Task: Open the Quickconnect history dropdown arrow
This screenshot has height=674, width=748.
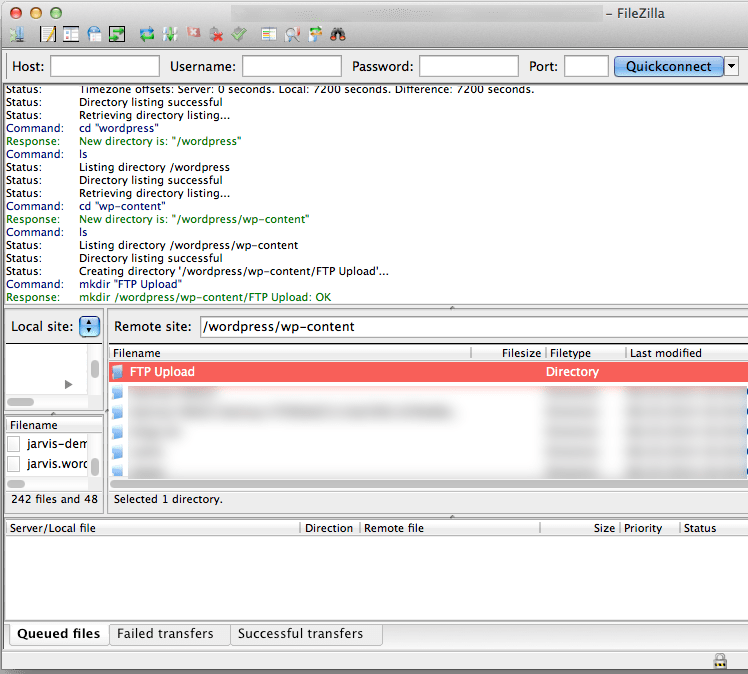Action: [x=731, y=66]
